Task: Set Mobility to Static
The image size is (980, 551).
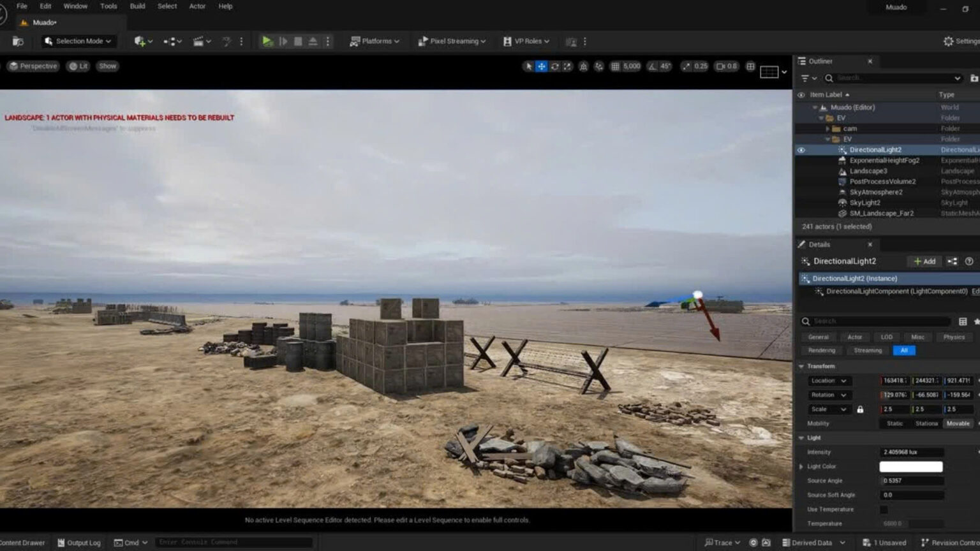Action: 895,423
